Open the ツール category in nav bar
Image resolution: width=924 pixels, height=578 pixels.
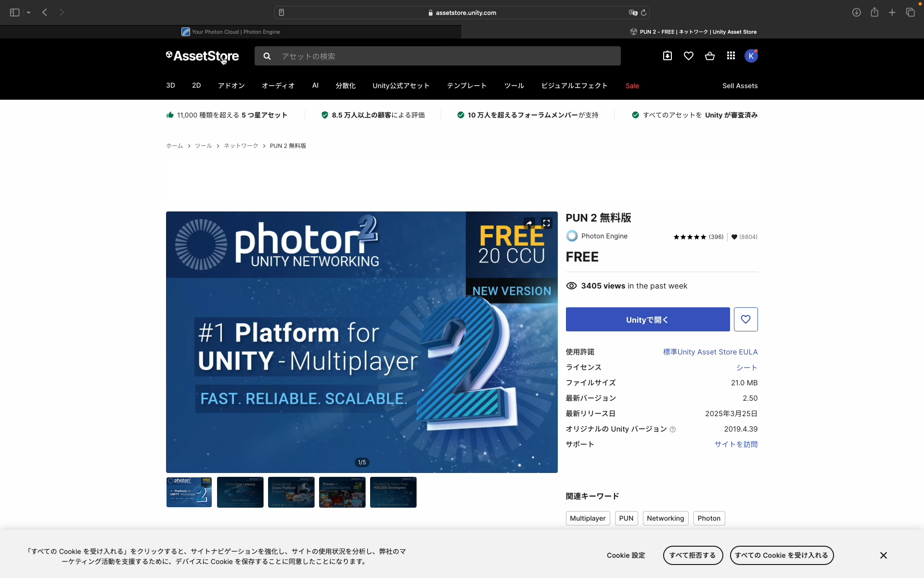coord(514,85)
